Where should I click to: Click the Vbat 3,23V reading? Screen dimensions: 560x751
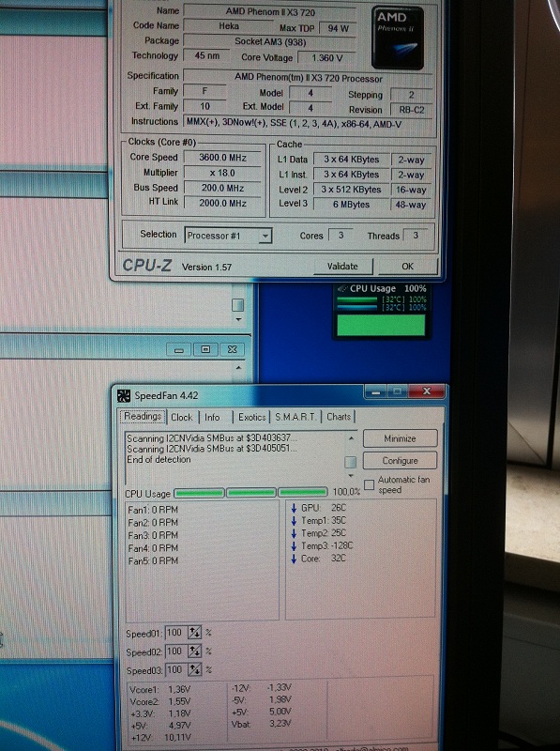262,724
